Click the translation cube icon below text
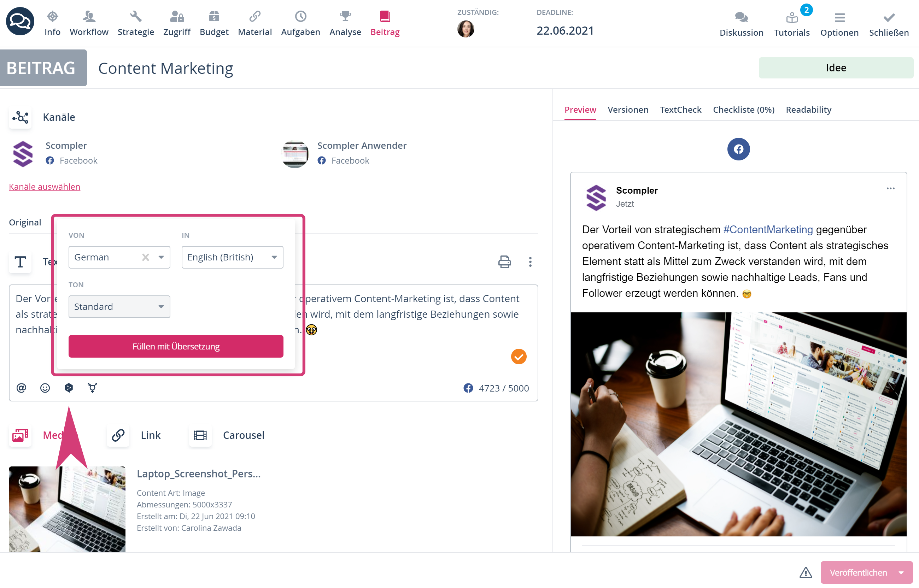 tap(69, 388)
